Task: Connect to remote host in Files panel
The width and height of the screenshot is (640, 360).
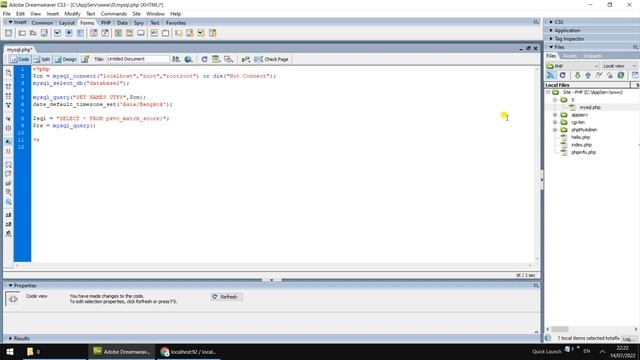Action: (551, 75)
